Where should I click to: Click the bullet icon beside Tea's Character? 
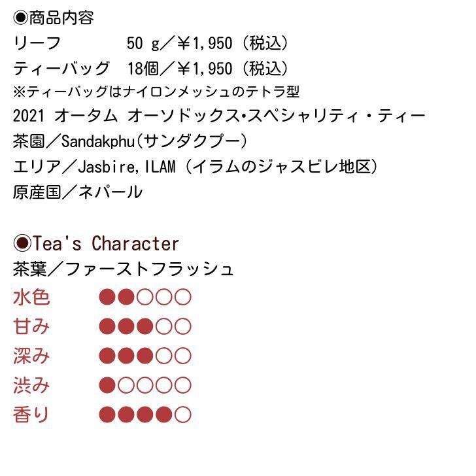click(x=22, y=244)
